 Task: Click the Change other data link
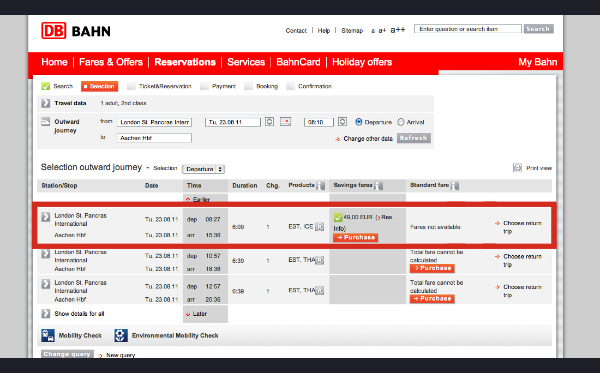[368, 138]
